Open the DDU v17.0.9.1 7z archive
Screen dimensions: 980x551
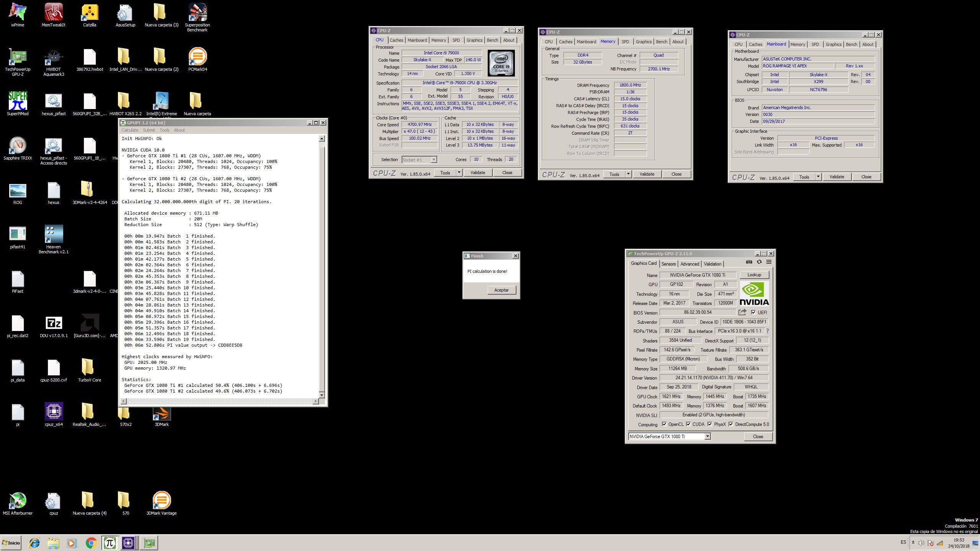(54, 325)
